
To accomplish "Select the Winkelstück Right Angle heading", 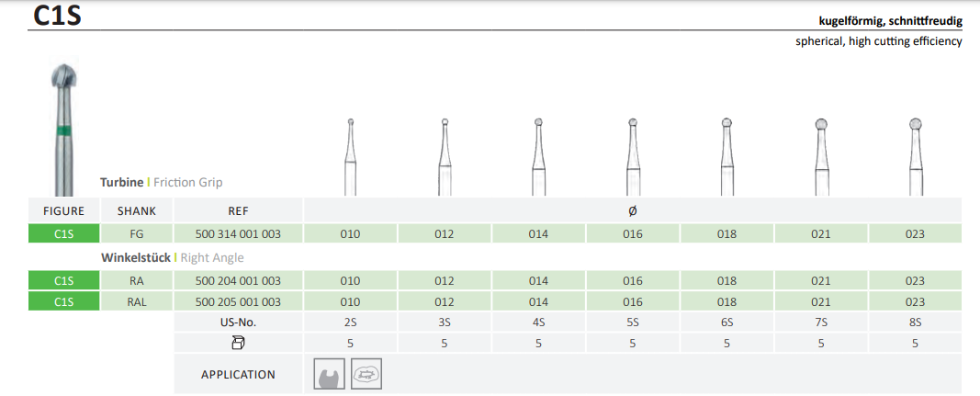I will (x=172, y=257).
